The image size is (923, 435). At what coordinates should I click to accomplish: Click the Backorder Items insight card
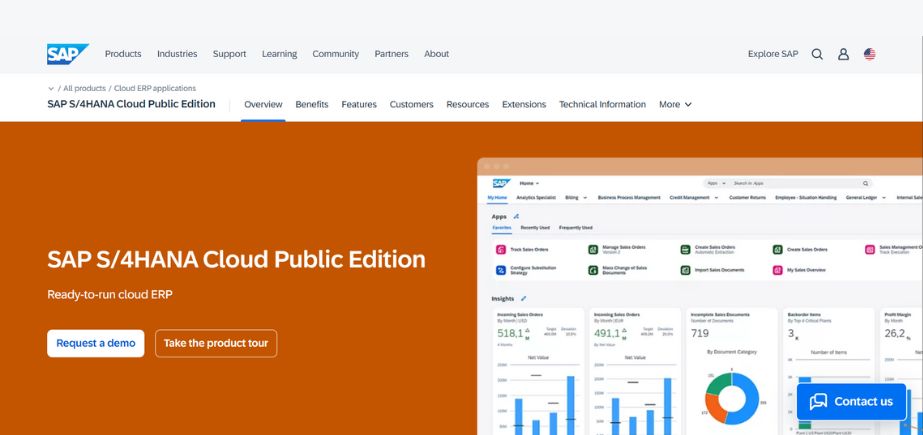click(x=829, y=371)
